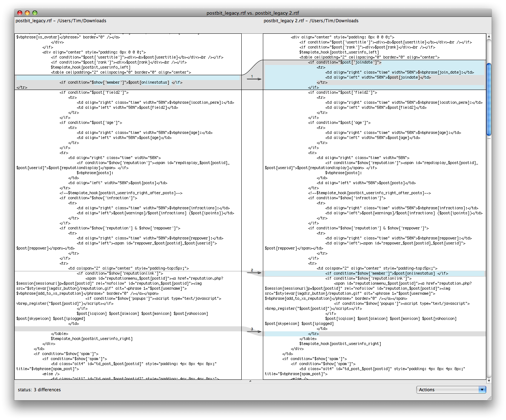The height and width of the screenshot is (420, 506).
Task: Click the table cellpadding line in right pane
Action: pyautogui.click(x=370, y=57)
